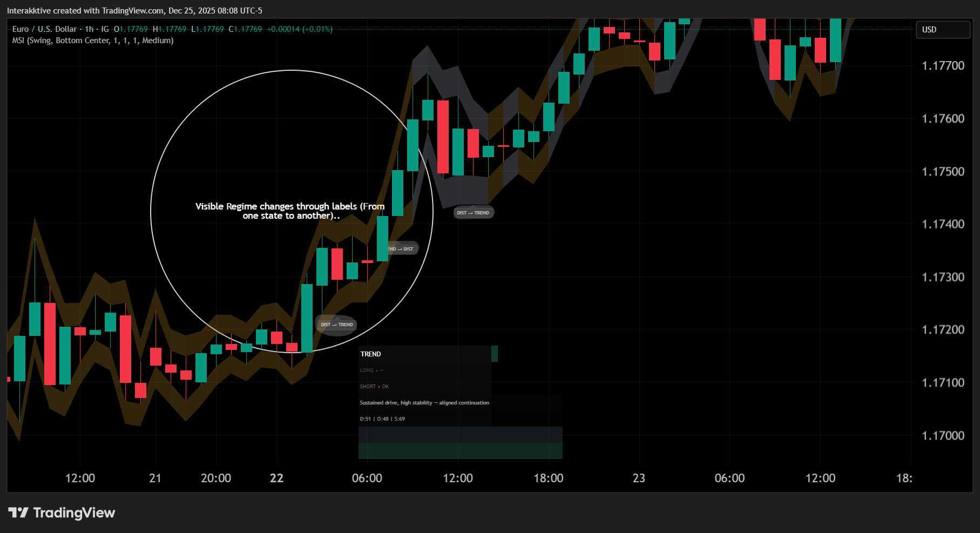Click the '23' date label on time axis
Viewport: 980px width, 533px height.
click(639, 478)
